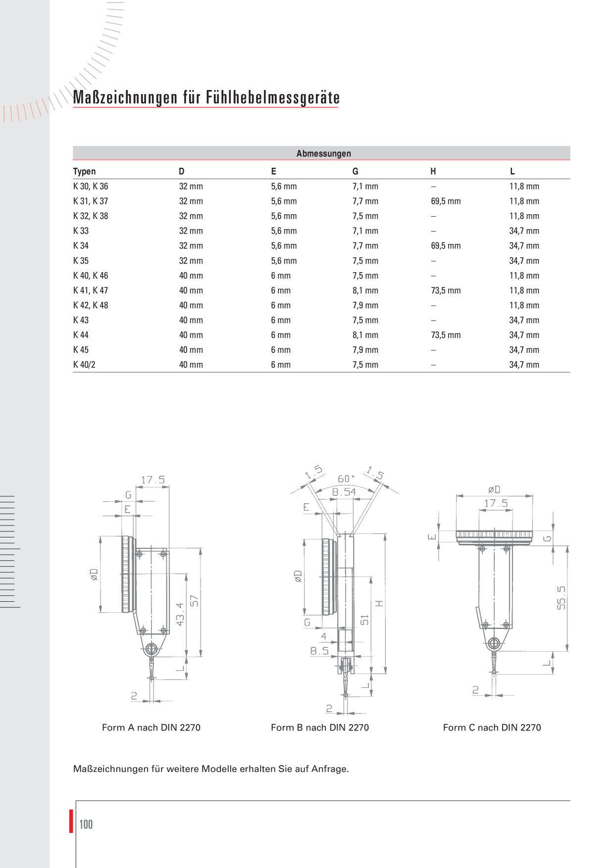This screenshot has width=614, height=868.
Task: Select the row label 'K 40/2'
Action: [84, 365]
